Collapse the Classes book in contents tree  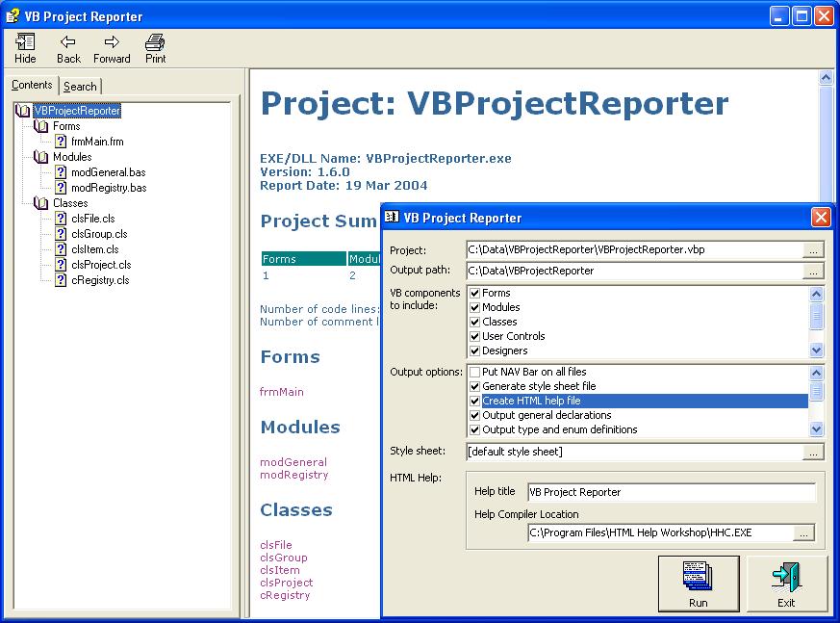click(x=40, y=203)
